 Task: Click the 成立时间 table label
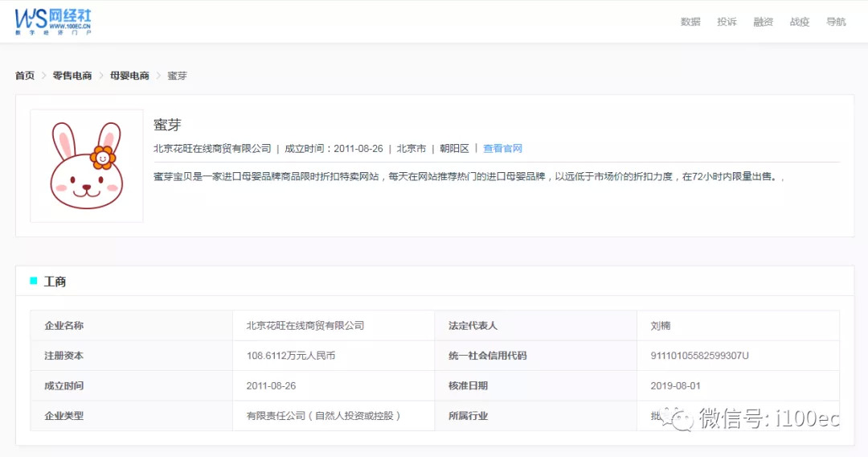63,385
